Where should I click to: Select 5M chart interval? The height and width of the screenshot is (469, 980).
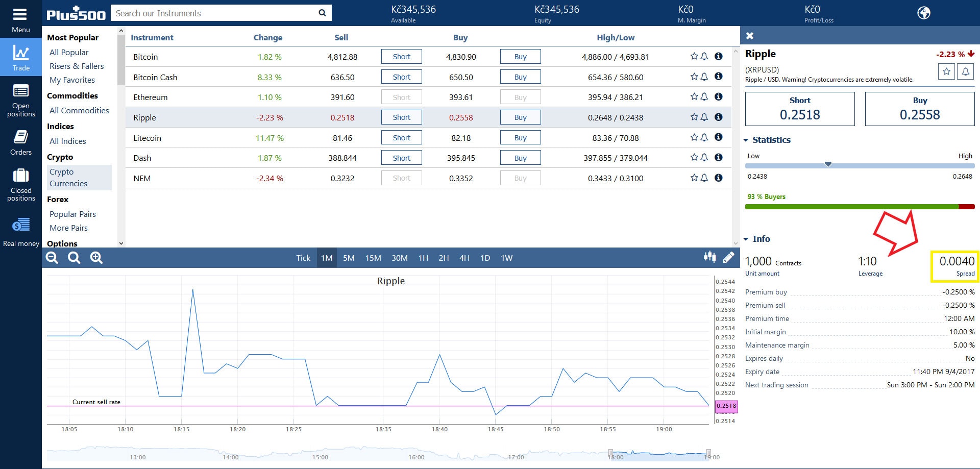(x=349, y=258)
